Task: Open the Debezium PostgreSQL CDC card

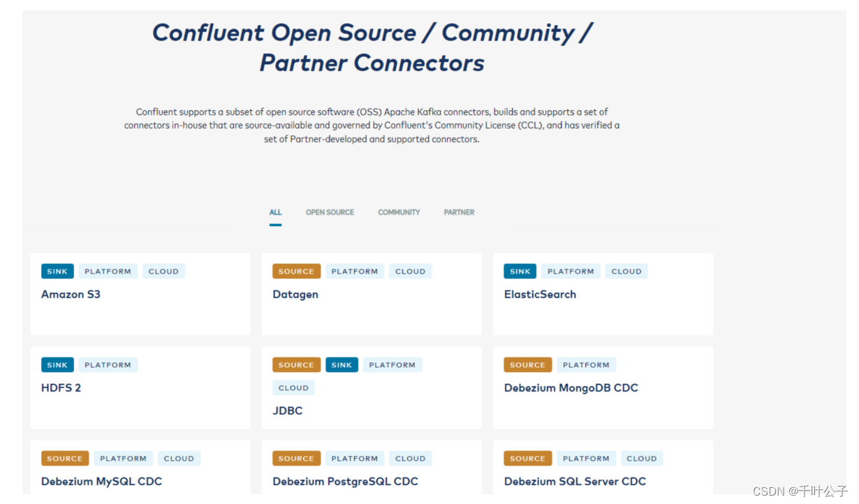Action: 372,467
